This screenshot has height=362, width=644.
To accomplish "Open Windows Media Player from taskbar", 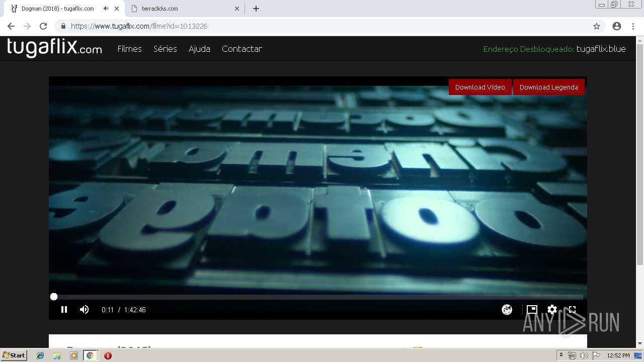I will (73, 355).
